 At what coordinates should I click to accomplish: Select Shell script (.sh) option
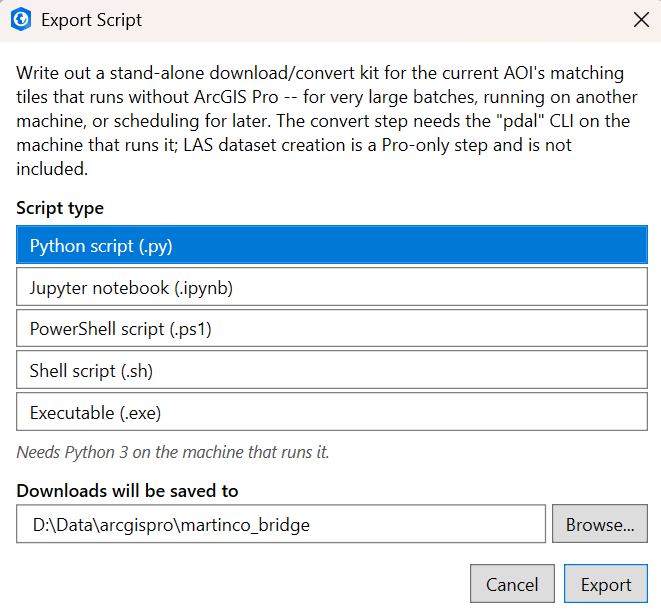click(x=332, y=370)
